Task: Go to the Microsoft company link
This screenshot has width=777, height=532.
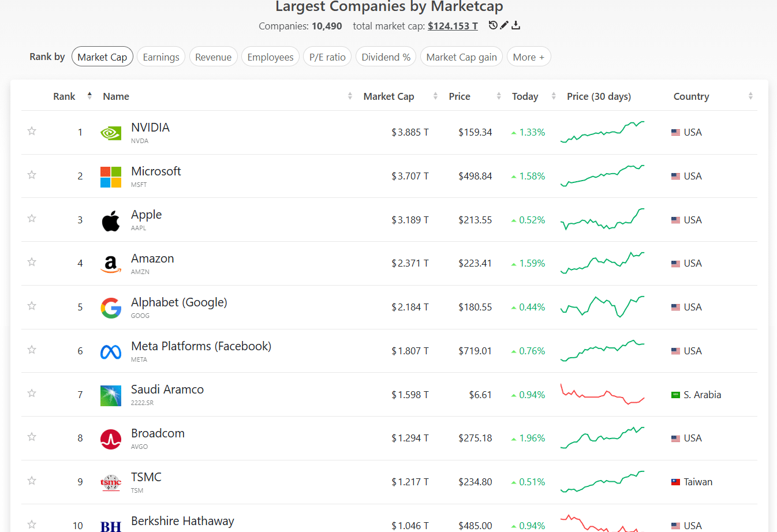Action: pos(156,171)
